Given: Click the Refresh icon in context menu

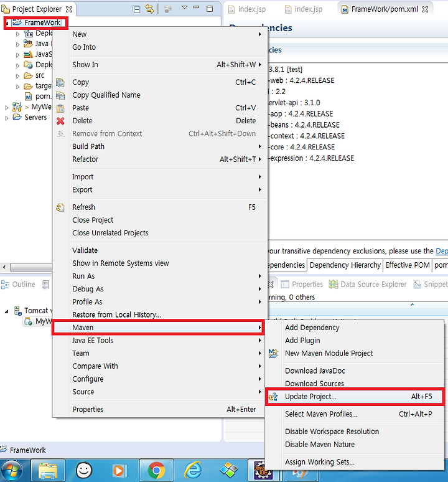Looking at the screenshot, I should pos(60,207).
